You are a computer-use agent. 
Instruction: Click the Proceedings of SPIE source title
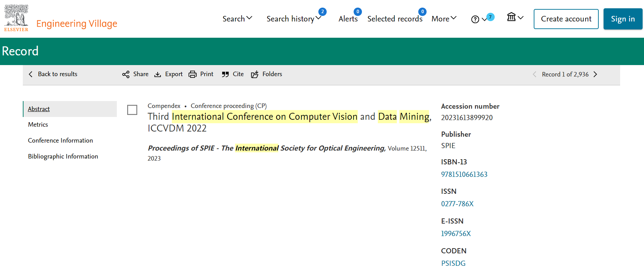[267, 148]
